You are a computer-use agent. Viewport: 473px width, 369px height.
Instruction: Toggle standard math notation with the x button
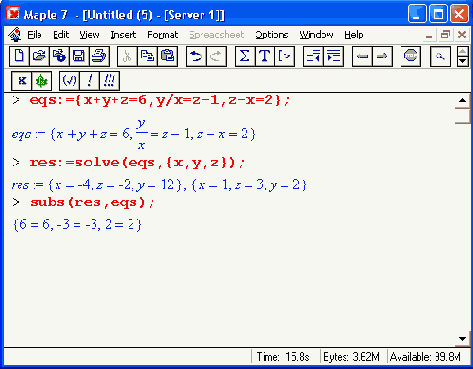tap(22, 81)
